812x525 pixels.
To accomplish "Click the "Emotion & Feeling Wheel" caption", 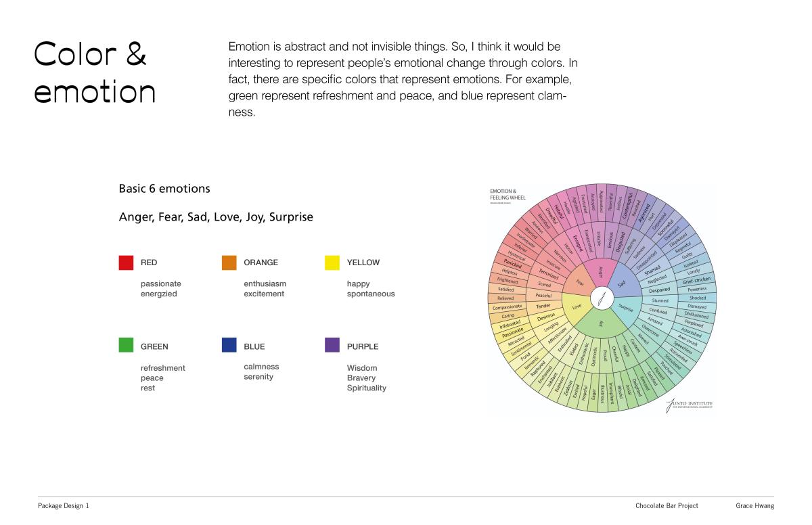I will 507,195.
